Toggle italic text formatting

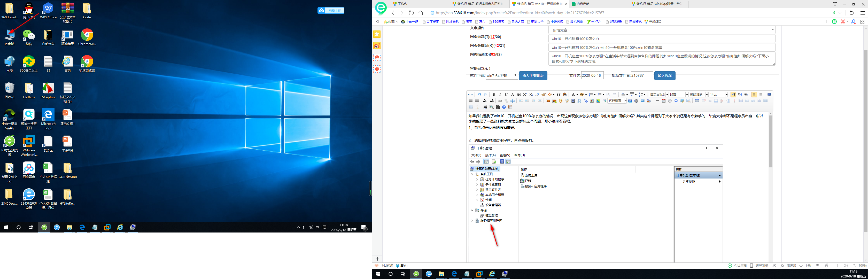coord(500,95)
